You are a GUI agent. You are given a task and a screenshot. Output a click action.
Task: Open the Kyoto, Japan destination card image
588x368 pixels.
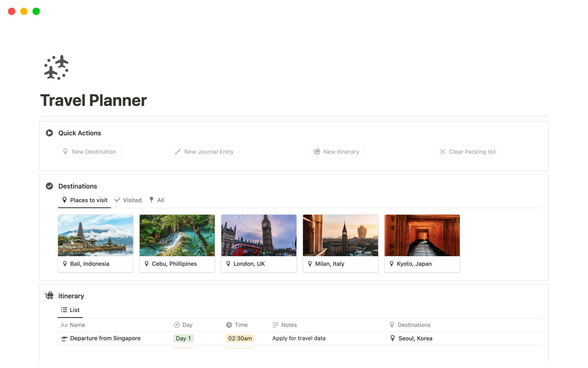(422, 235)
